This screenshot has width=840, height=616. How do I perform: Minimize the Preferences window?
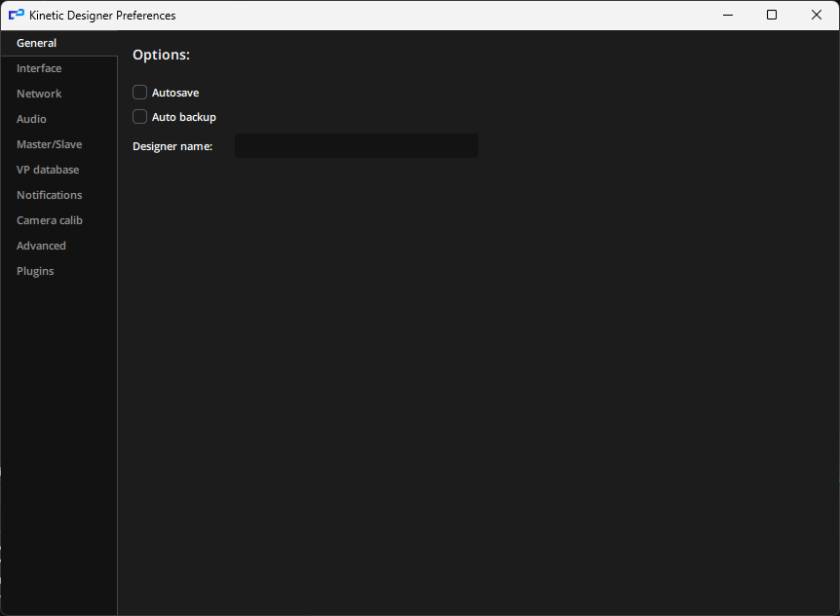click(727, 15)
